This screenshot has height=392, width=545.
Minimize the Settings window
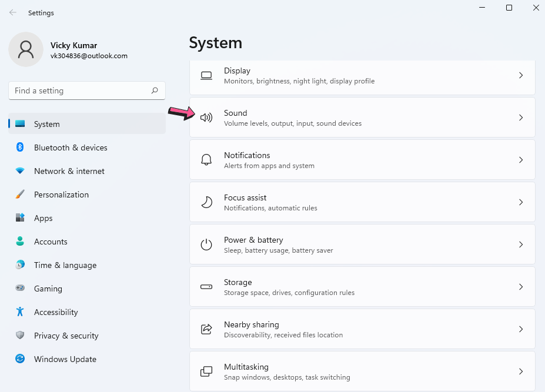click(x=482, y=8)
